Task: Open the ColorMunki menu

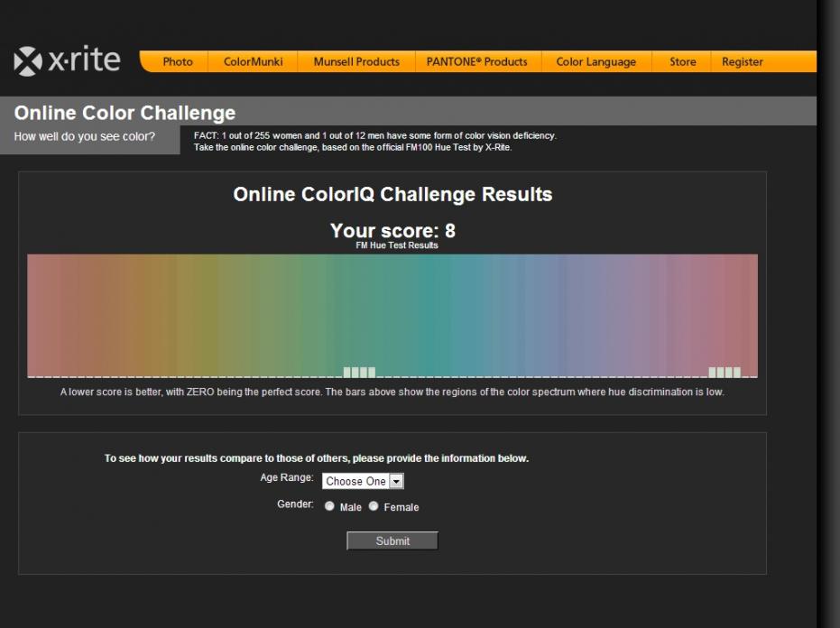Action: click(x=253, y=61)
